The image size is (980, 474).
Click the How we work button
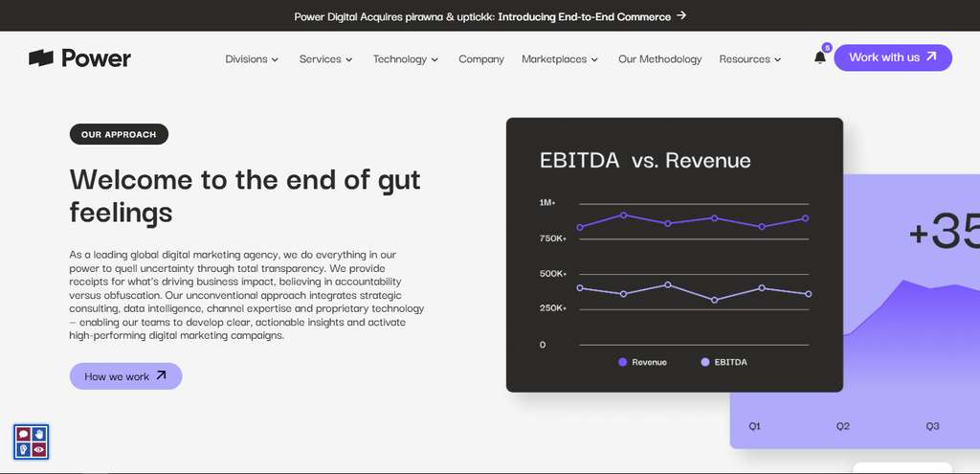(x=125, y=375)
